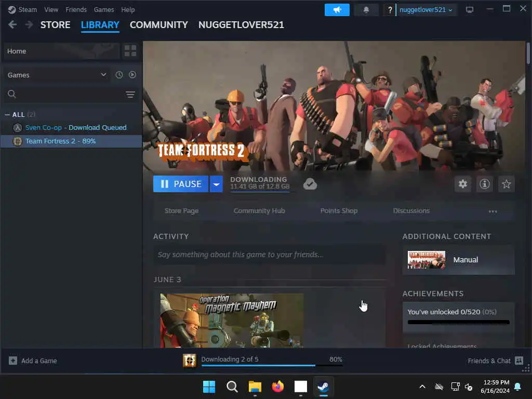Click the bottom download progress bar

(272, 365)
